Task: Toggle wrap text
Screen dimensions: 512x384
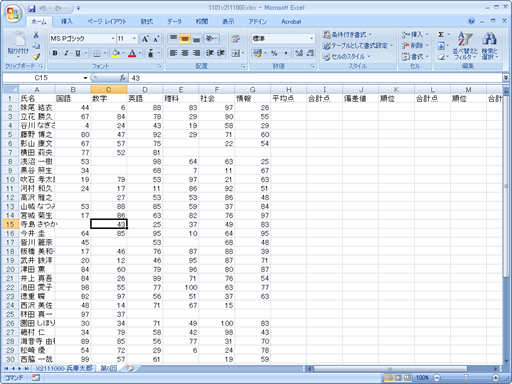Action: [x=236, y=38]
